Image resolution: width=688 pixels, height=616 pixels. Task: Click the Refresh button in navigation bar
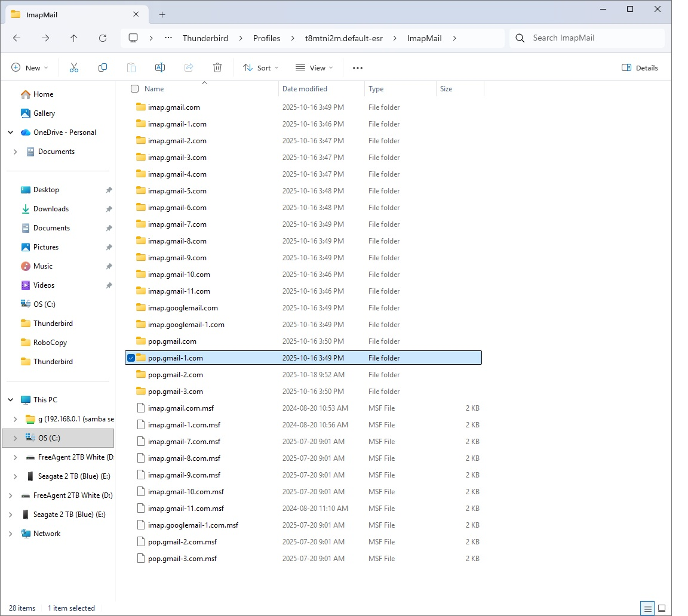[x=103, y=38]
